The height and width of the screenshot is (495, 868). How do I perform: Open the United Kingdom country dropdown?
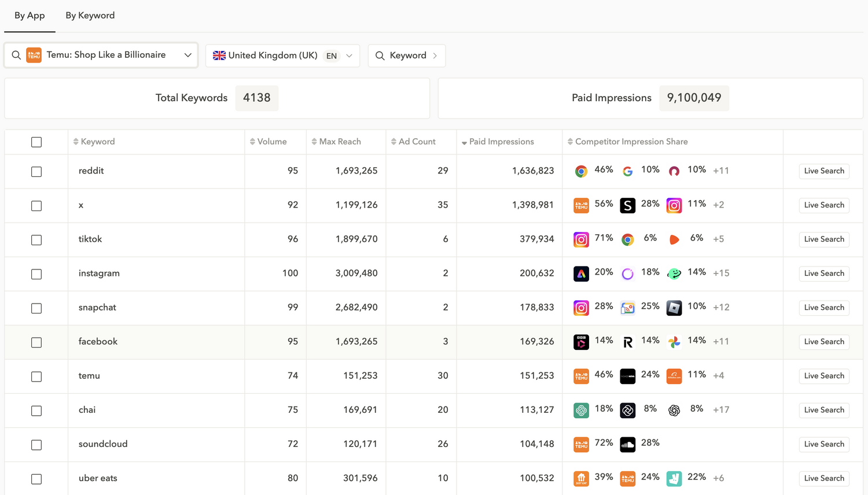tap(282, 56)
